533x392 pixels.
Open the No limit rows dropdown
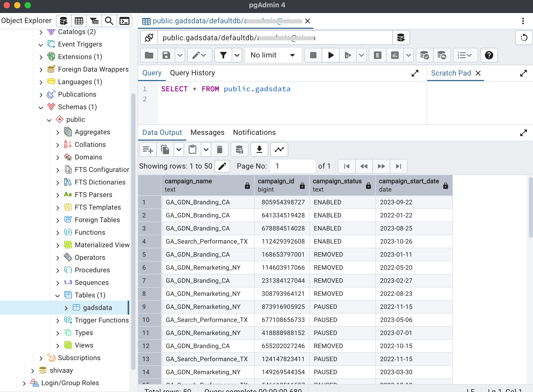[x=273, y=55]
